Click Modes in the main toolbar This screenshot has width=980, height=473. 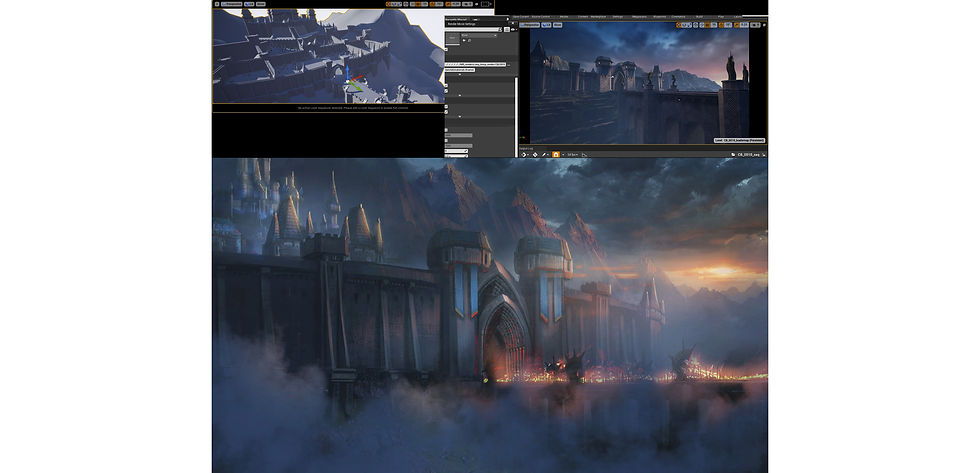point(564,17)
